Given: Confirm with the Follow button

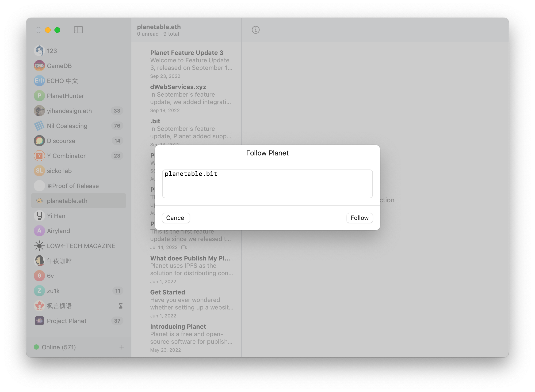Looking at the screenshot, I should 359,218.
